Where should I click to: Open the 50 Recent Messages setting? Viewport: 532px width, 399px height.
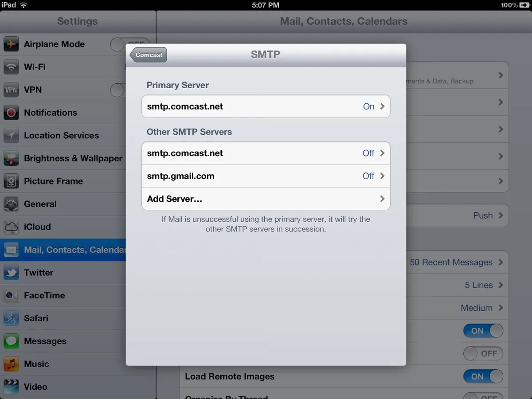(456, 262)
